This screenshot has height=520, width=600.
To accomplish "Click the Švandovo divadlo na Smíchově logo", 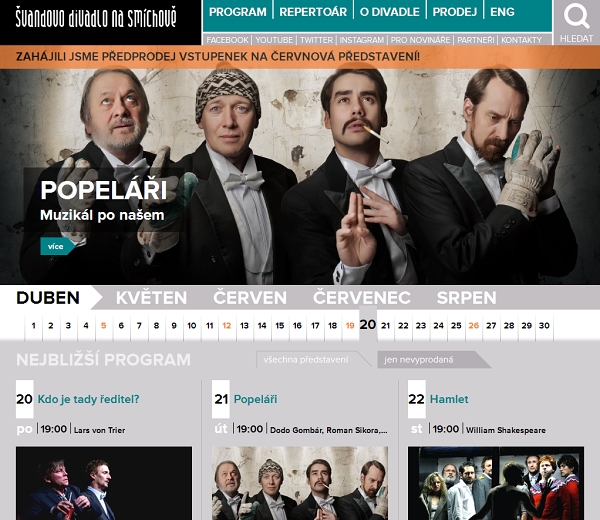I will [x=96, y=19].
